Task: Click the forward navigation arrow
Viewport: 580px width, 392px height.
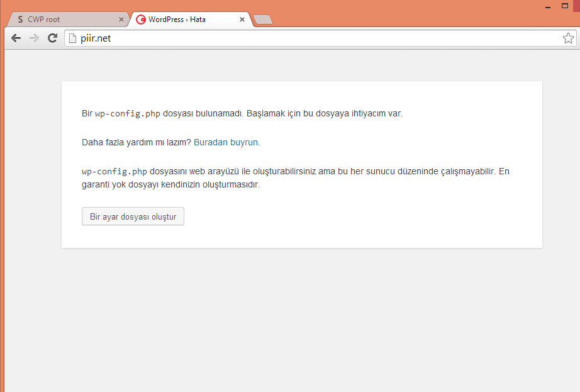Action: click(x=34, y=38)
